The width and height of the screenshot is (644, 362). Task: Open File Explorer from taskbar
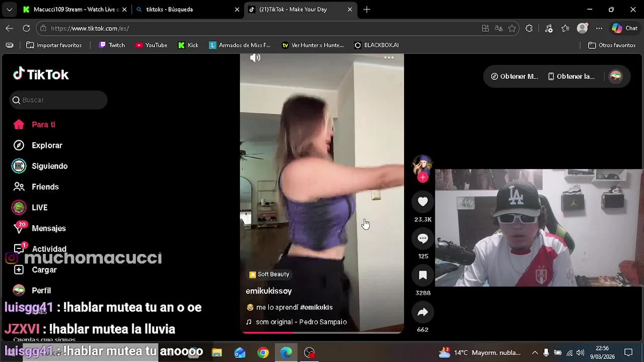(217, 353)
